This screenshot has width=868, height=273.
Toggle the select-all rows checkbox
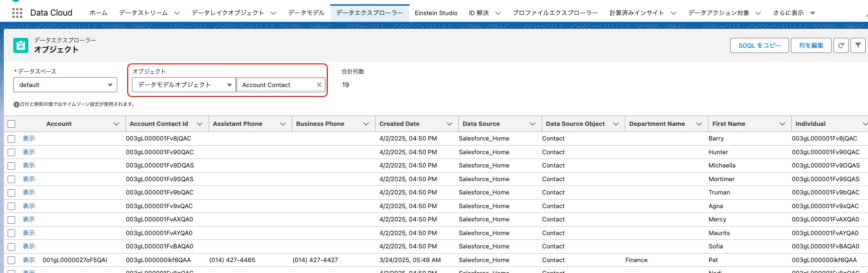[11, 124]
